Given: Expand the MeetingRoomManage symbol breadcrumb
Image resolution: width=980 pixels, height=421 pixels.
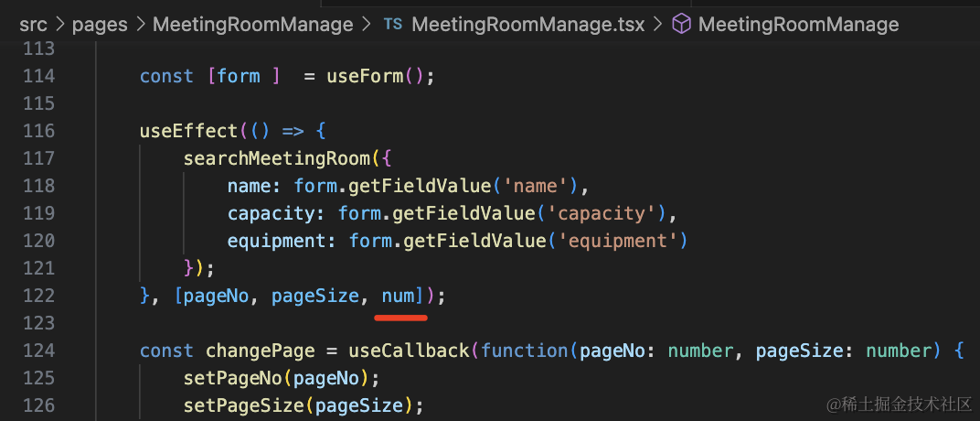Looking at the screenshot, I should [x=799, y=25].
